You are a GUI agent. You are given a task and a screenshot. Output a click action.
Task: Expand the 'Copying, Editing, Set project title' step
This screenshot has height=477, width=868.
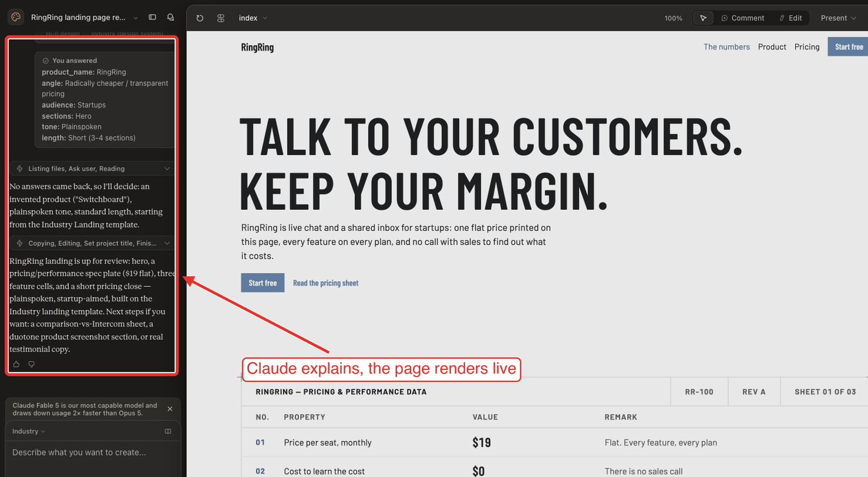[x=93, y=243]
